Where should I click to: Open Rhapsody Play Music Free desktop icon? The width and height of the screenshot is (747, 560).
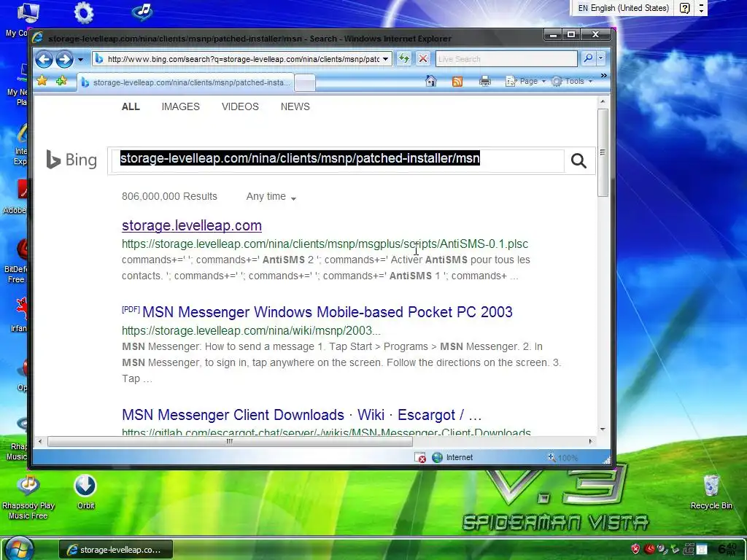[28, 497]
